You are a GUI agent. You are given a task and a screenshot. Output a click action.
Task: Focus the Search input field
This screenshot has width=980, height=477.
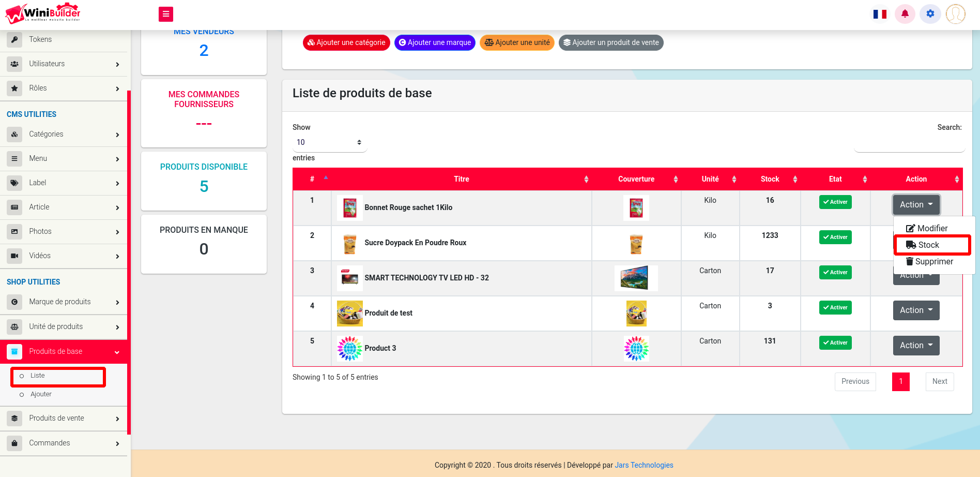(x=909, y=142)
